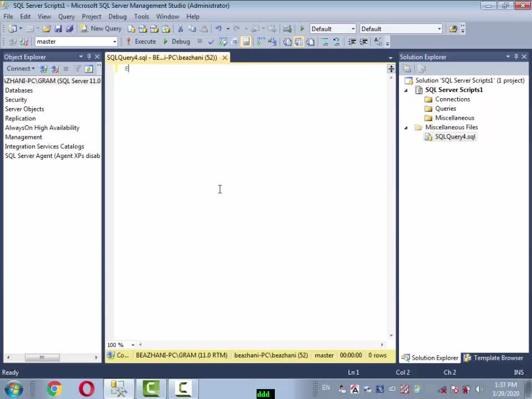
Task: Click the green Start arrow near Default
Action: 303,29
